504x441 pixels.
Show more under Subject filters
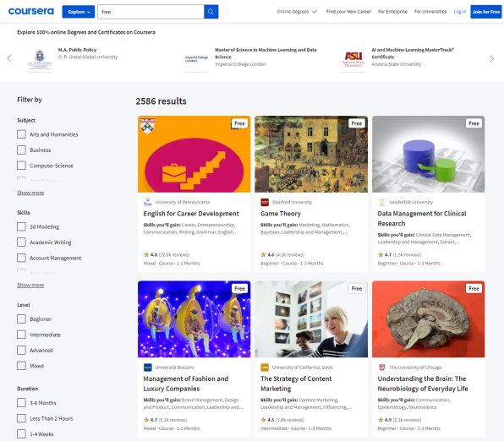(30, 193)
